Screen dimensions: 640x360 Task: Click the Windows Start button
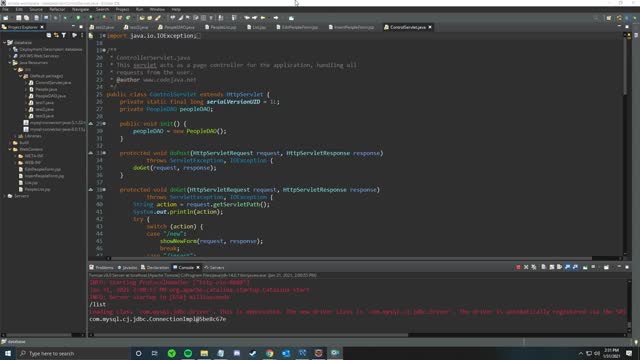click(x=8, y=353)
